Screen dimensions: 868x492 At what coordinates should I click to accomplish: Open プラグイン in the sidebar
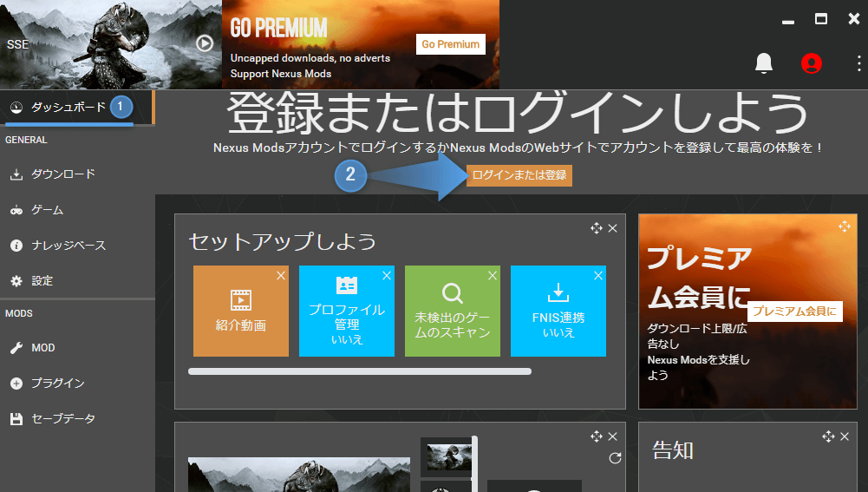[77, 384]
